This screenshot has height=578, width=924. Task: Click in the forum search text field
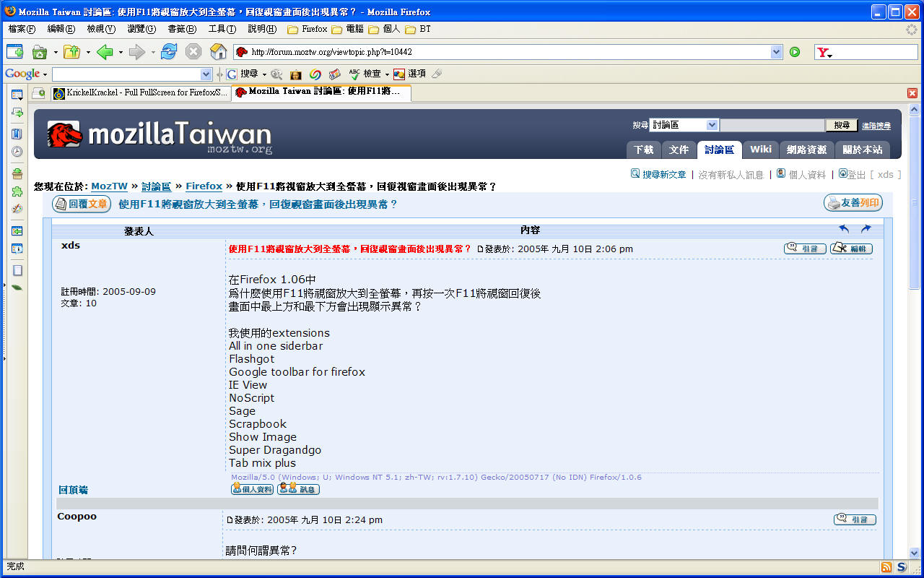(772, 125)
